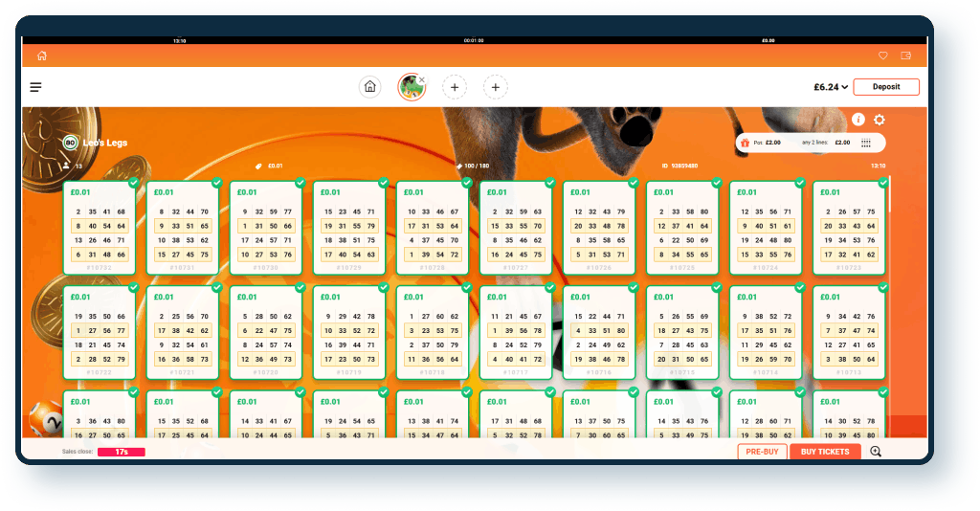Open the wallet icon in top bar
Screen dimensions: 980x511
tap(905, 56)
